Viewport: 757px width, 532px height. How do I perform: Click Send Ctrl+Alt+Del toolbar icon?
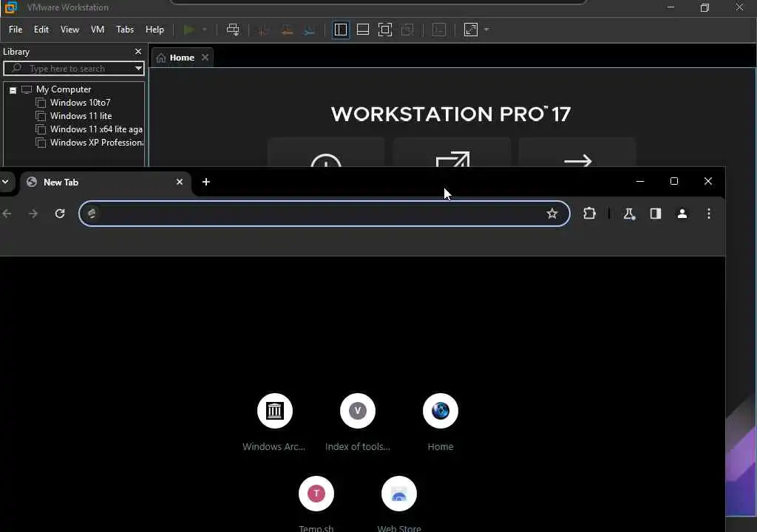tap(233, 30)
